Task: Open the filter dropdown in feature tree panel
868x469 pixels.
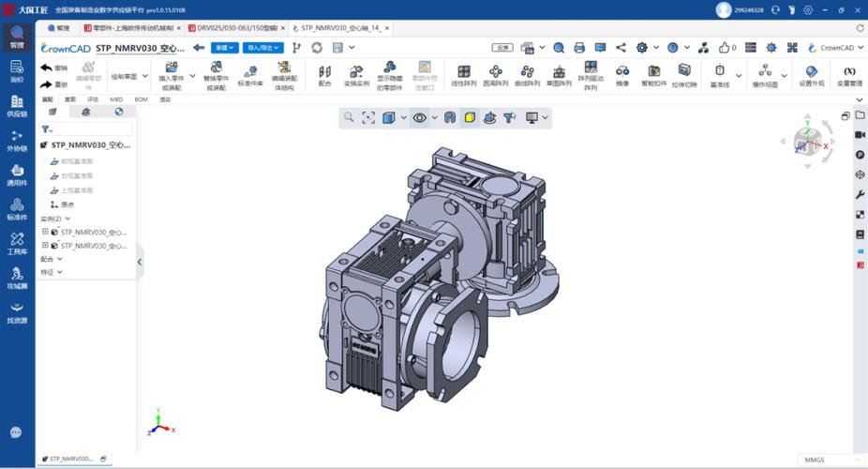Action: tap(47, 129)
